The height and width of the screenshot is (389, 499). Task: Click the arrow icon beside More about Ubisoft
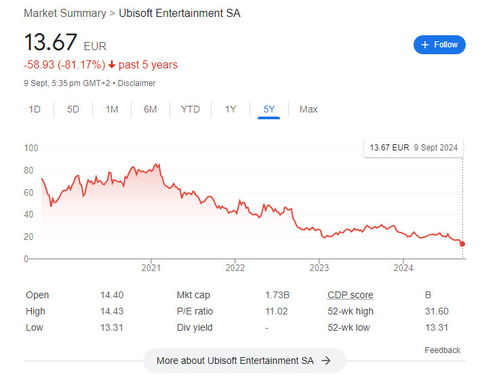pyautogui.click(x=326, y=360)
